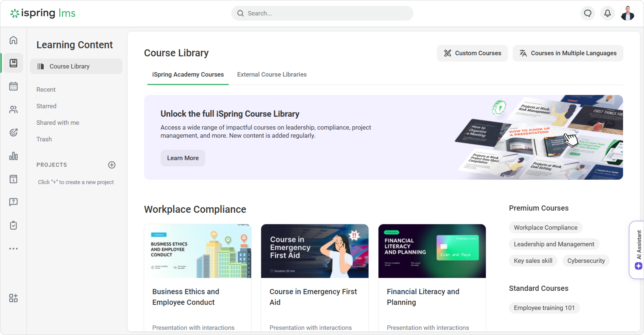Open Courses in Multiple Languages
This screenshot has height=335, width=644.
568,53
